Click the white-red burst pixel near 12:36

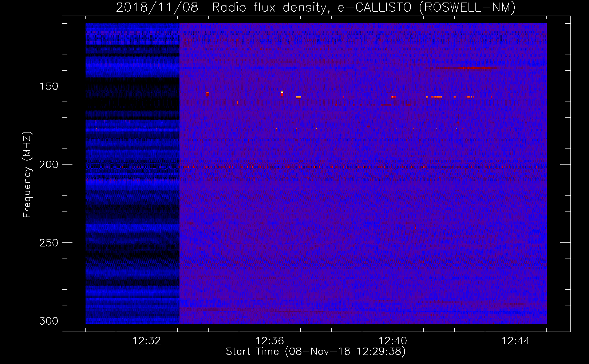click(x=282, y=93)
